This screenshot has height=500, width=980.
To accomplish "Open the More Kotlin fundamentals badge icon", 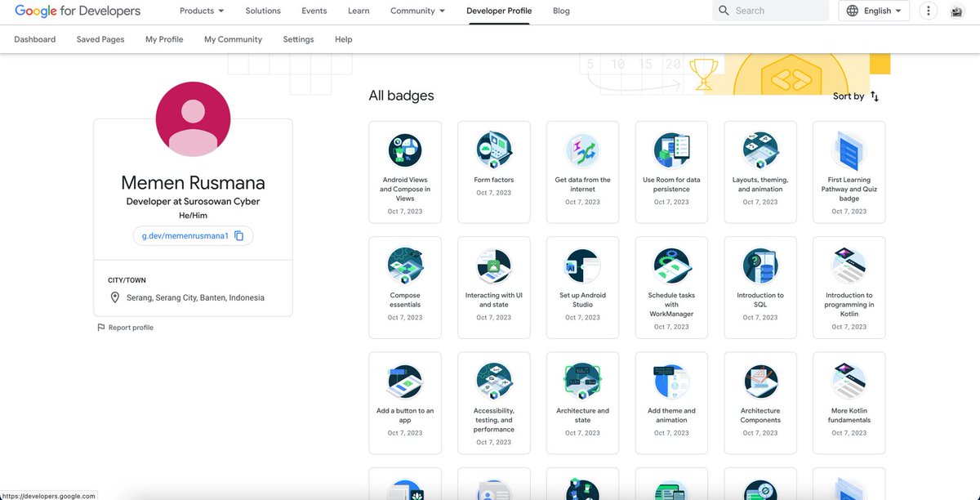I will (849, 381).
